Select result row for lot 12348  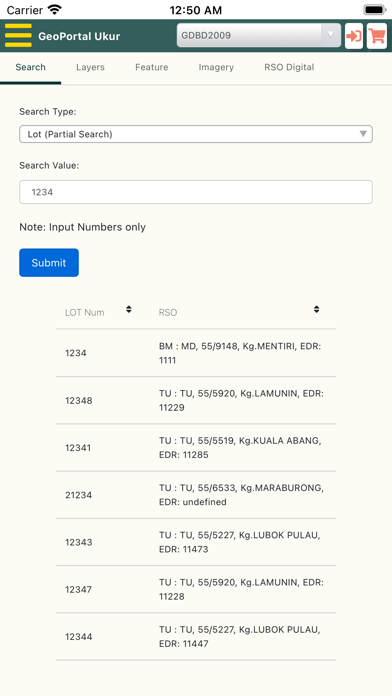(x=196, y=400)
